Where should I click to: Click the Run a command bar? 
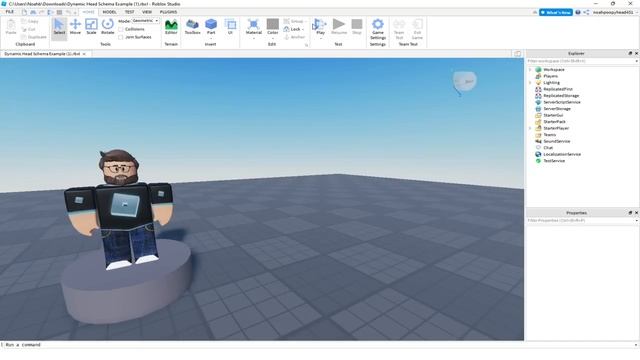click(320, 345)
